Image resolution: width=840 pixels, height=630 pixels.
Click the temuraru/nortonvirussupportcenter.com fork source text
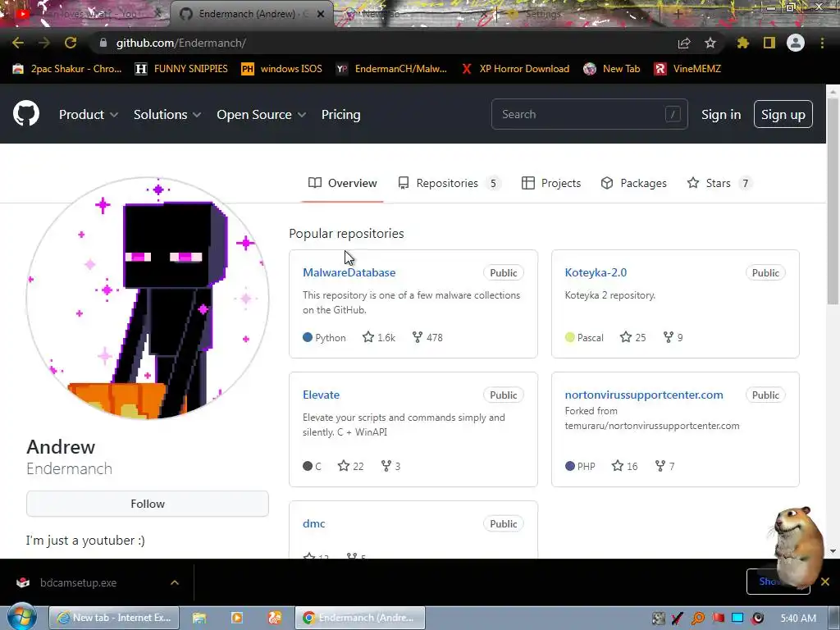[x=652, y=426]
